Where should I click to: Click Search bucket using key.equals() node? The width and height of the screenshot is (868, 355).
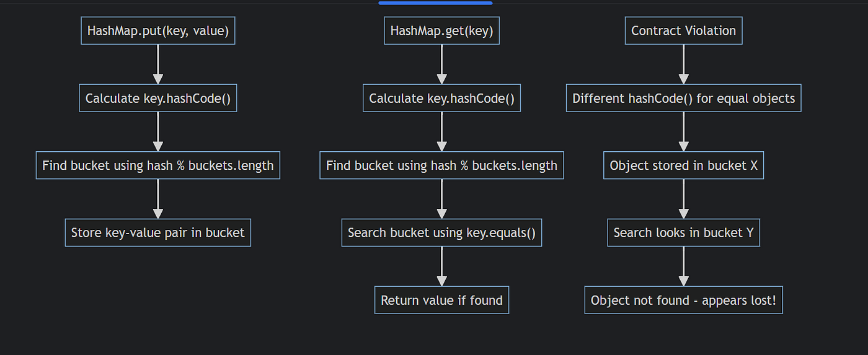(441, 233)
